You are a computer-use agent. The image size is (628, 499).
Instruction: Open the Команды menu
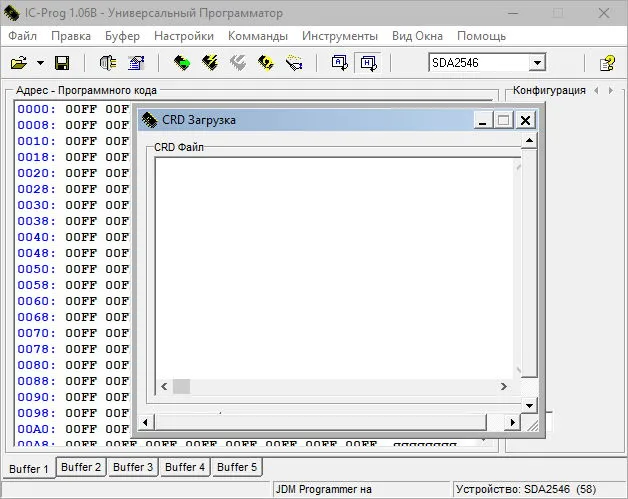[x=258, y=36]
